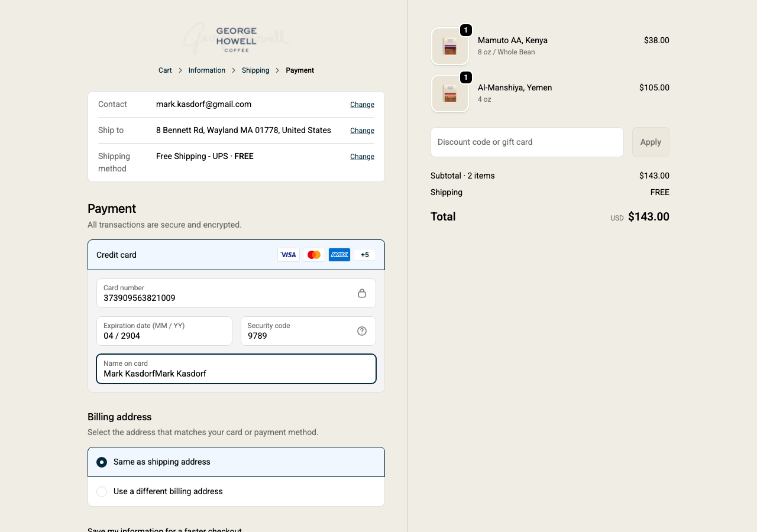Show the +5 more payment cards
The image size is (757, 532).
[365, 255]
